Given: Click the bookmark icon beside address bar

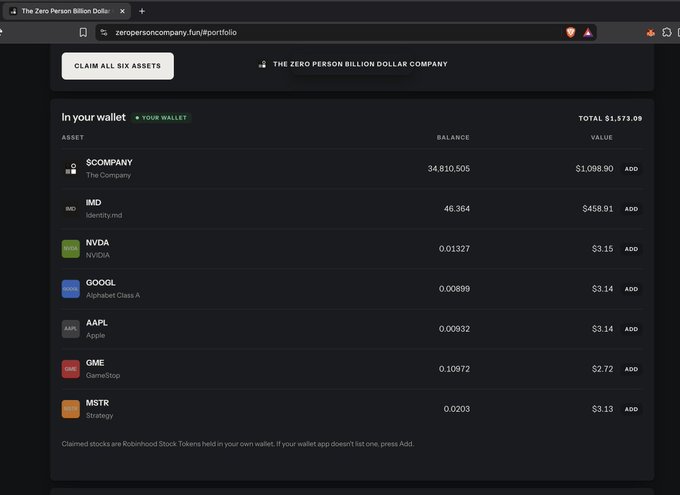Looking at the screenshot, I should 83,32.
